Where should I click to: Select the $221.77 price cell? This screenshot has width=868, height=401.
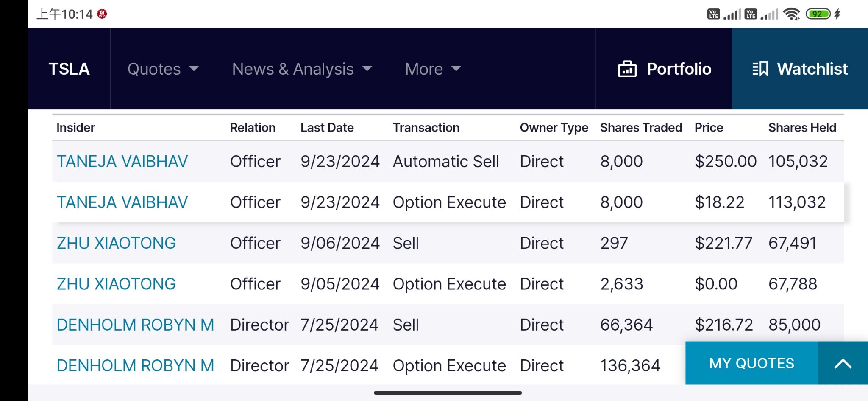coord(723,243)
